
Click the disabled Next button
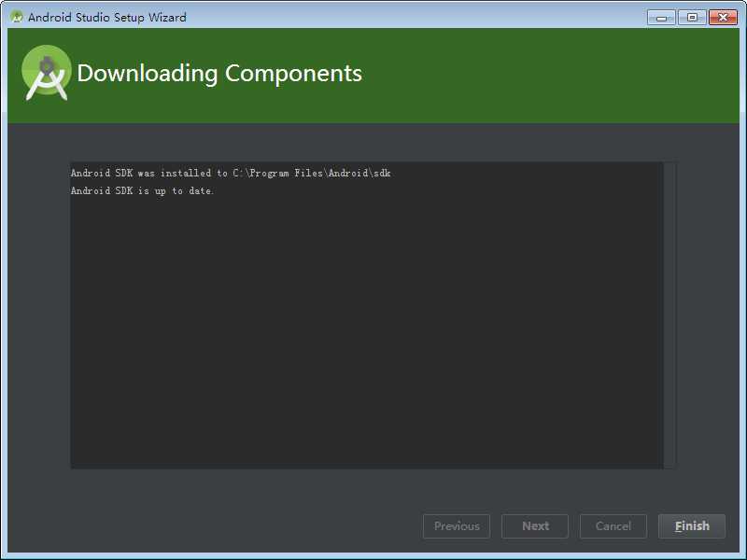(x=535, y=526)
